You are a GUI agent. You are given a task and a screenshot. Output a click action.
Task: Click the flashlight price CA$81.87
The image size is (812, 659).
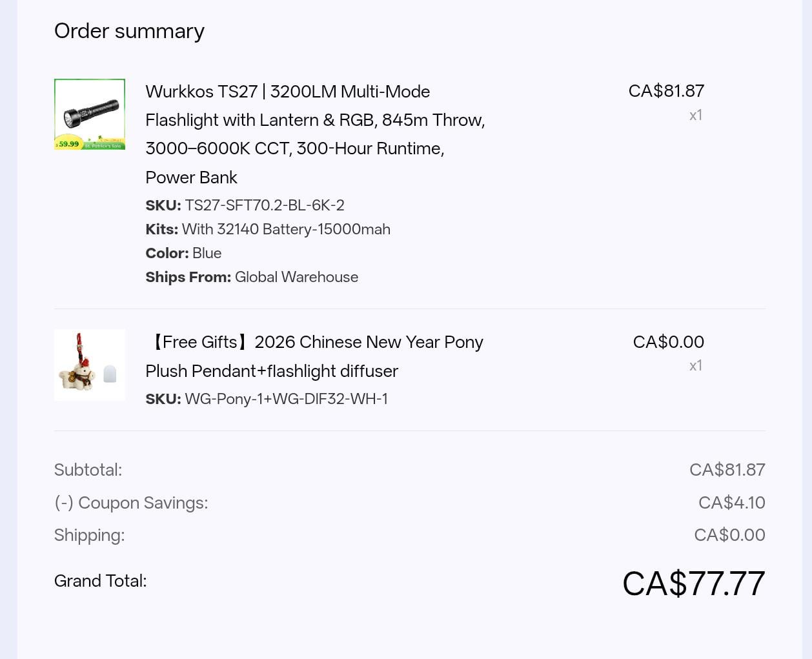click(x=666, y=91)
